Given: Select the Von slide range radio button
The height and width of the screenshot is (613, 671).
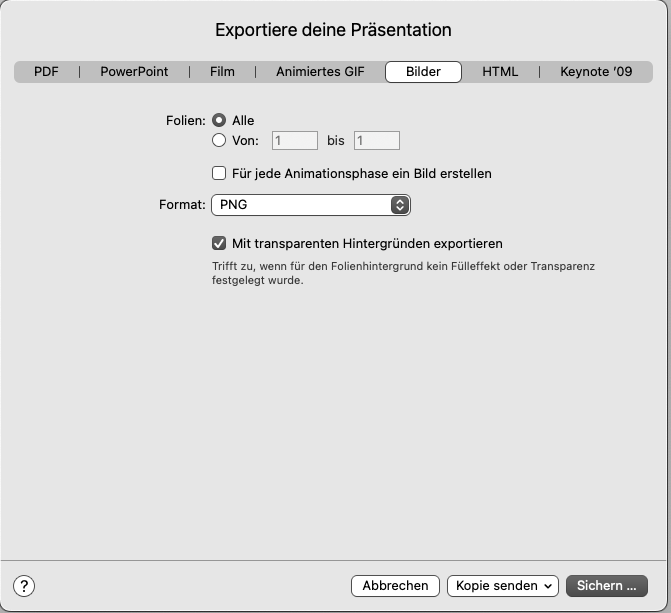Looking at the screenshot, I should point(219,141).
